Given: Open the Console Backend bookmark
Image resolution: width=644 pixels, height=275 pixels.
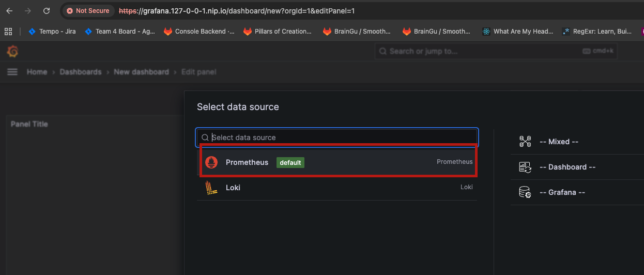Looking at the screenshot, I should click(x=199, y=32).
